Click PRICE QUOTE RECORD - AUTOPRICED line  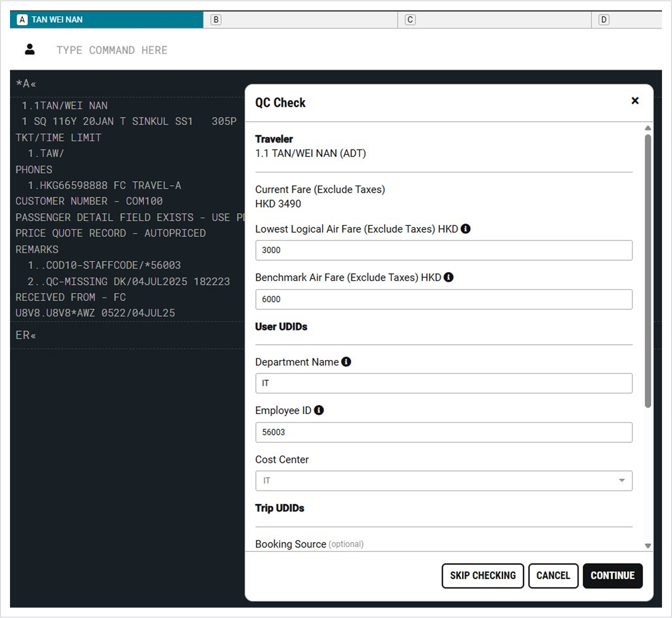[110, 233]
